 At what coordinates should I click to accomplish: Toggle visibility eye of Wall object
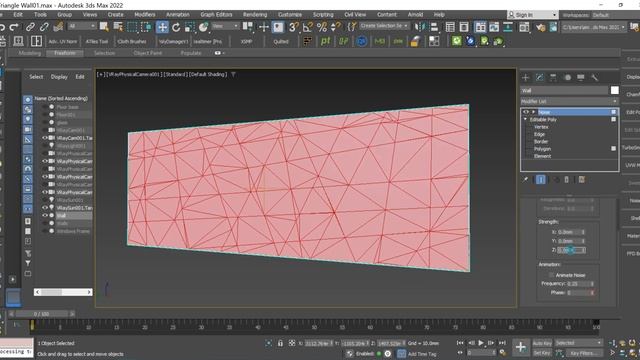pos(45,215)
